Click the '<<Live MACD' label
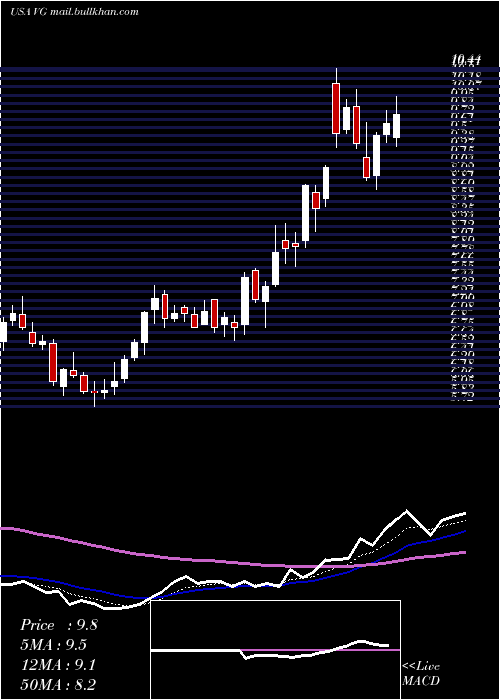The width and height of the screenshot is (500, 700). (421, 674)
